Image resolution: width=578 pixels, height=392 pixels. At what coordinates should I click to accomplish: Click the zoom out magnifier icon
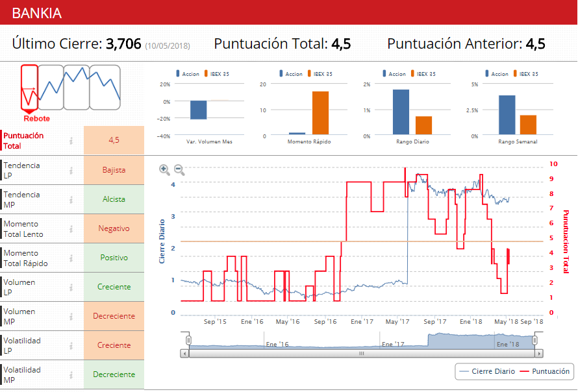click(179, 170)
